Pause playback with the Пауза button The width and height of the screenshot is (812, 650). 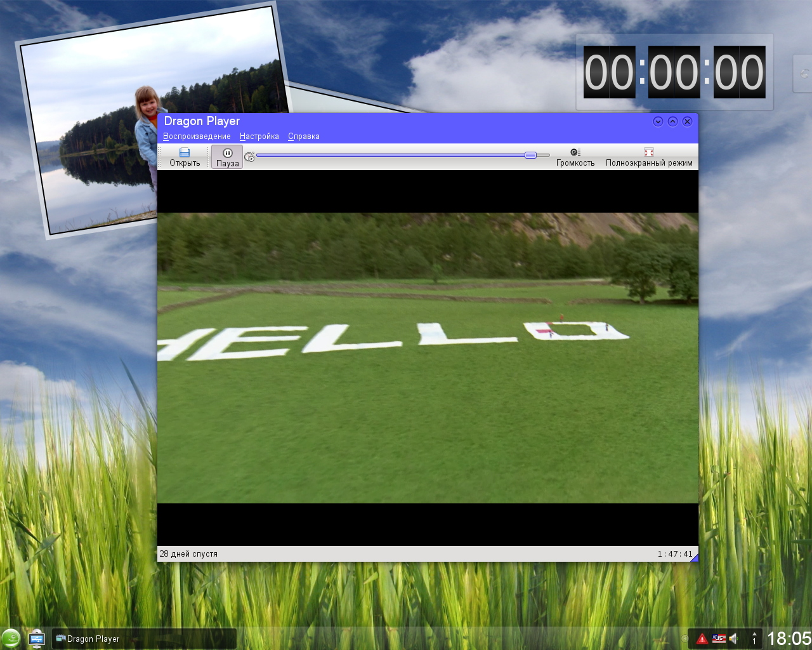click(227, 157)
